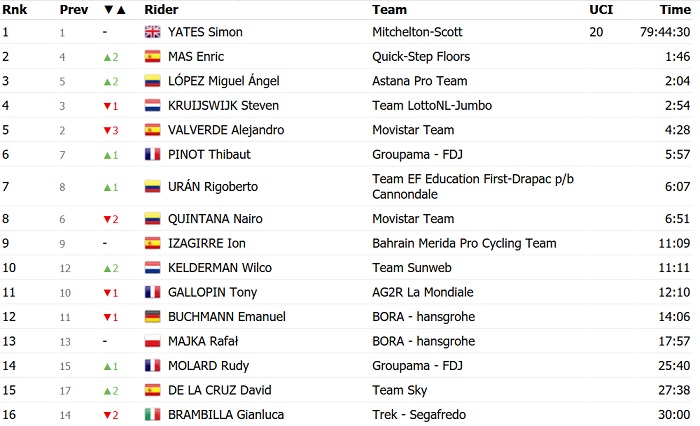Click the Rider column header

click(161, 9)
